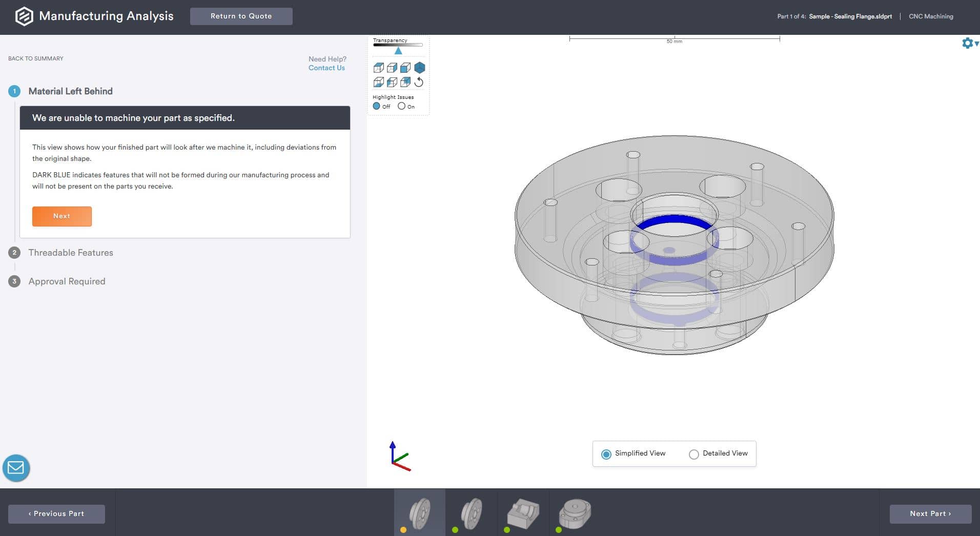Set Highlight Issues to Off

[377, 106]
